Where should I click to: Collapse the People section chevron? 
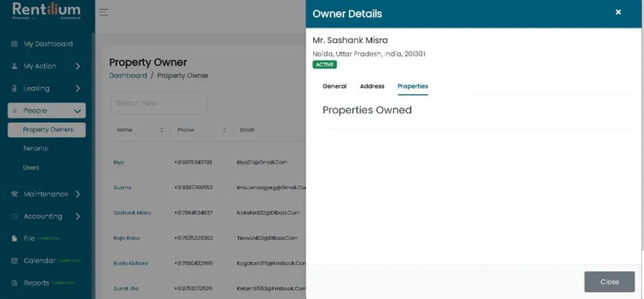click(77, 110)
